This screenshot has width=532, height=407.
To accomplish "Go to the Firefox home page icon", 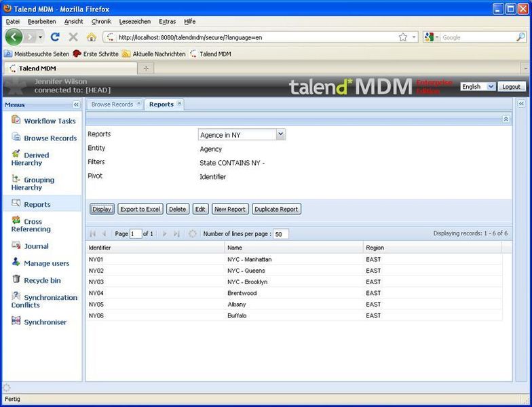I will point(91,37).
